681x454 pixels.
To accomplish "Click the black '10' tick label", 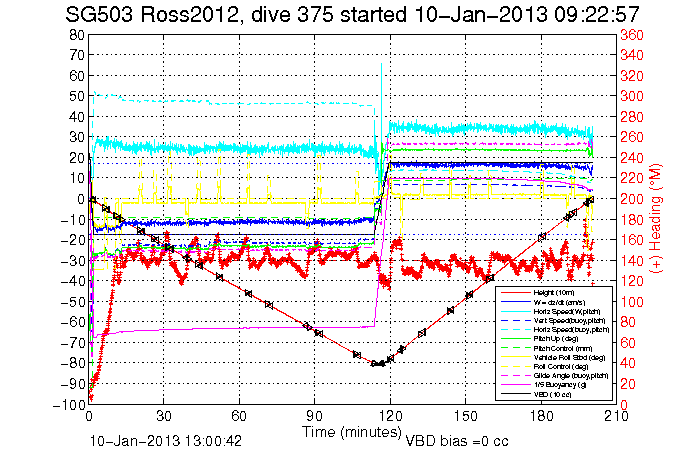I will click(76, 178).
